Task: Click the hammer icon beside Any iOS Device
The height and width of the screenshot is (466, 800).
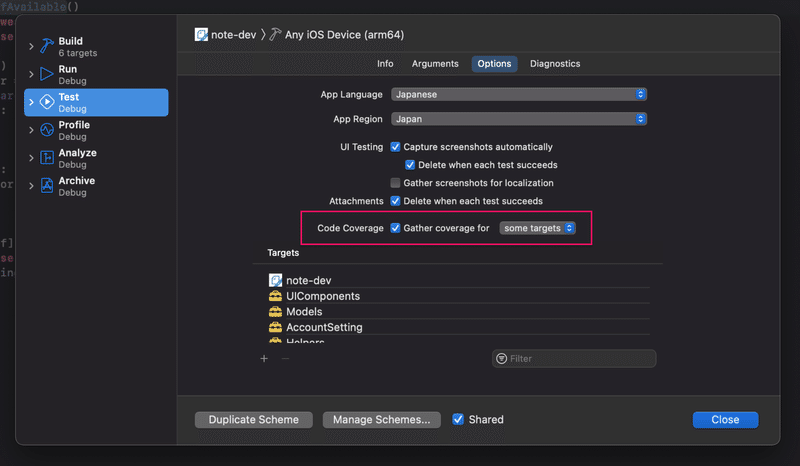Action: [x=275, y=35]
